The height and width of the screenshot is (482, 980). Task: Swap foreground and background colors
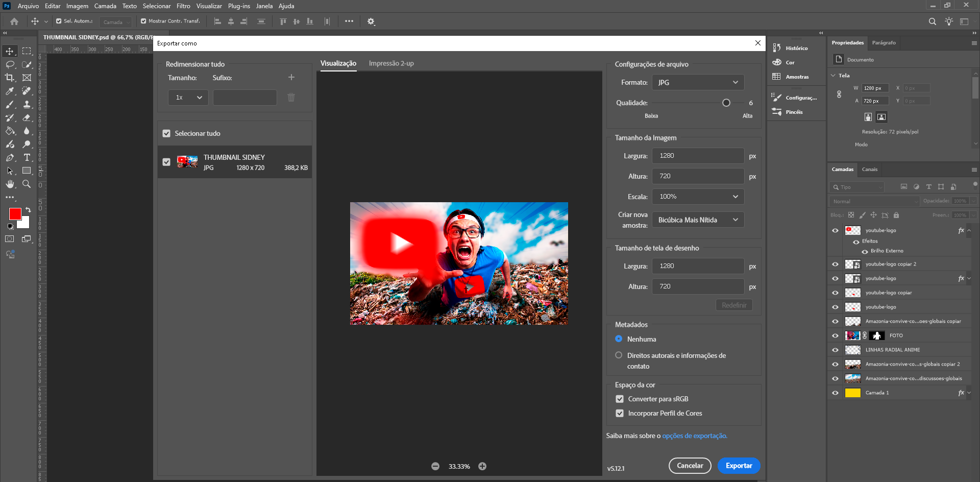click(28, 210)
